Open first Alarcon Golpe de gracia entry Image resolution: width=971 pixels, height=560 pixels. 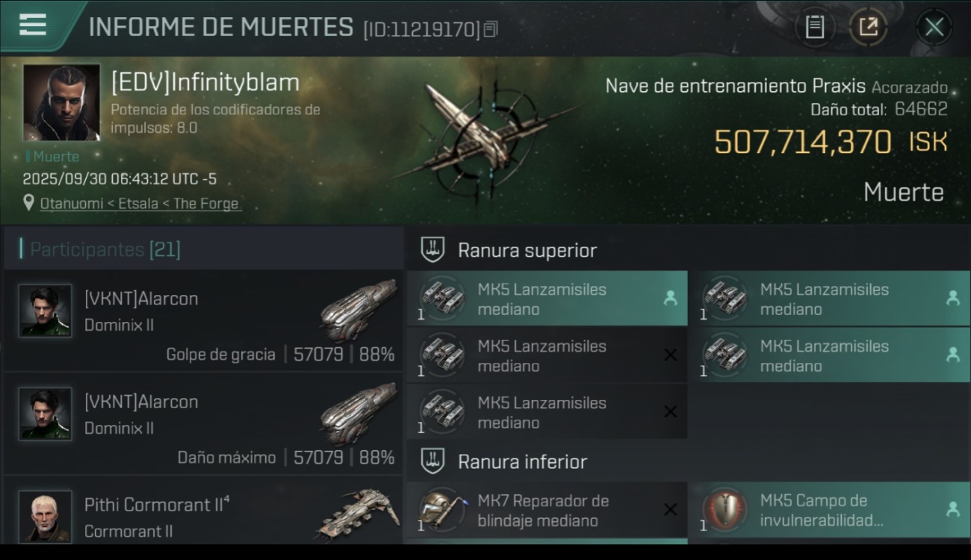pyautogui.click(x=203, y=322)
